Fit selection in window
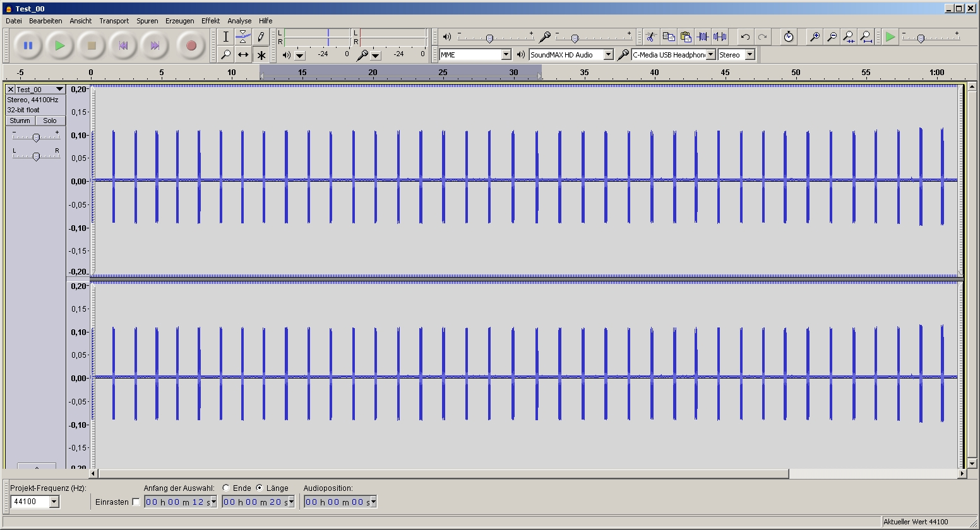 pos(849,37)
